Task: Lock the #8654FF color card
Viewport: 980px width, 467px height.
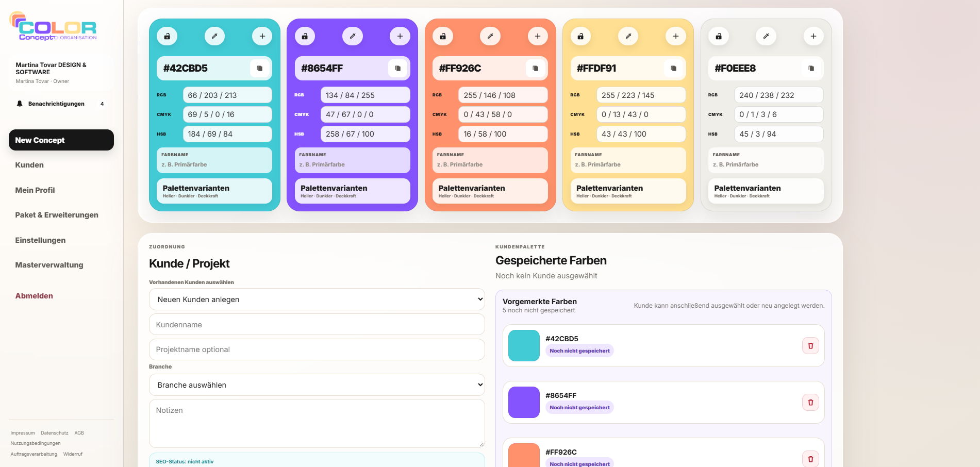Action: tap(305, 36)
